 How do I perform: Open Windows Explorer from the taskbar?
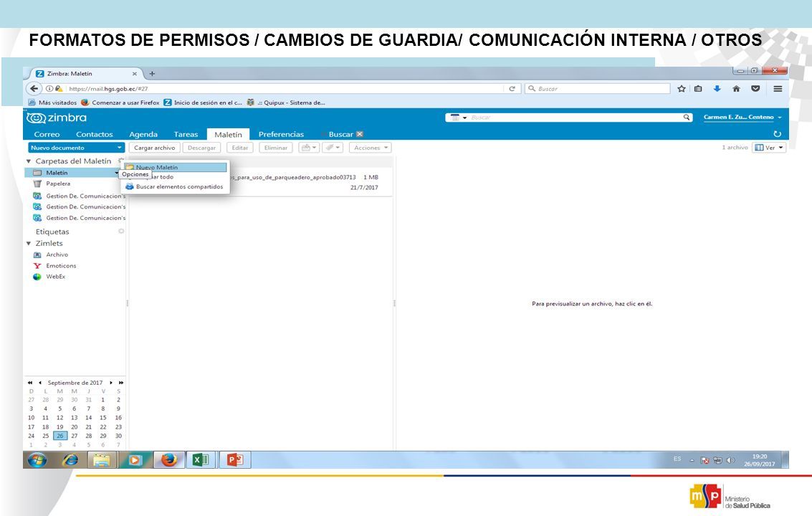[102, 459]
